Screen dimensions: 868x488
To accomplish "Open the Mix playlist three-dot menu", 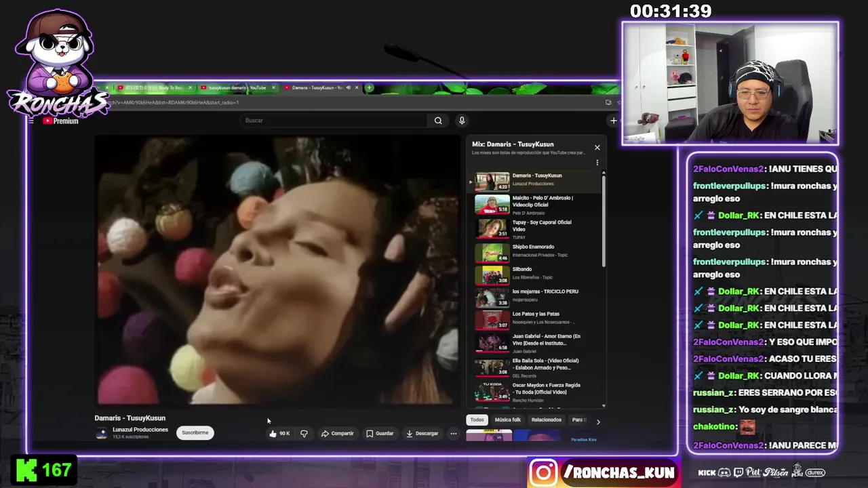I will [x=597, y=163].
